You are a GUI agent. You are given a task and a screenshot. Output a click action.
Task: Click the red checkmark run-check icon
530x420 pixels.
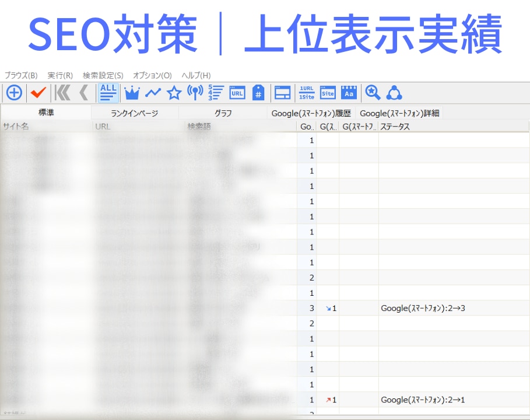point(38,93)
